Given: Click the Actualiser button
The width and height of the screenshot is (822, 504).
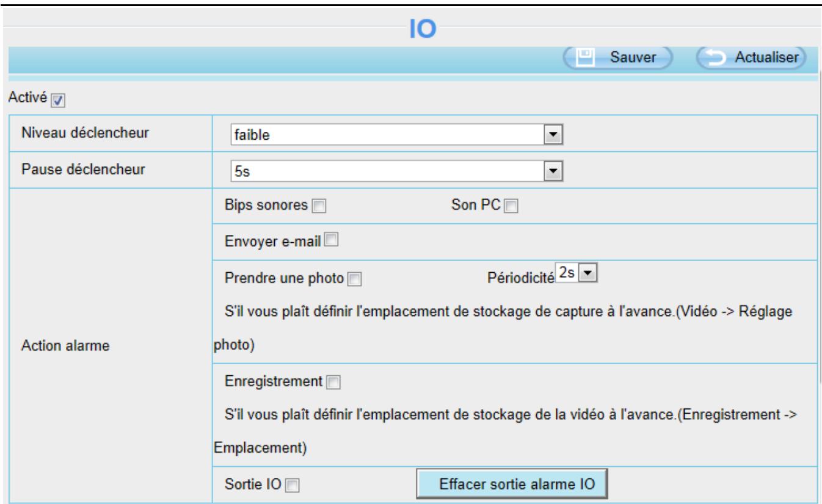Looking at the screenshot, I should [751, 57].
